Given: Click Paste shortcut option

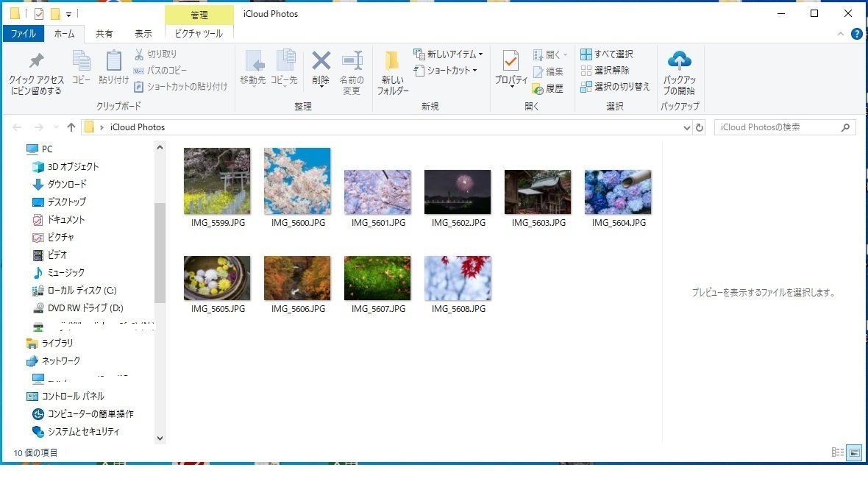Looking at the screenshot, I should click(180, 86).
